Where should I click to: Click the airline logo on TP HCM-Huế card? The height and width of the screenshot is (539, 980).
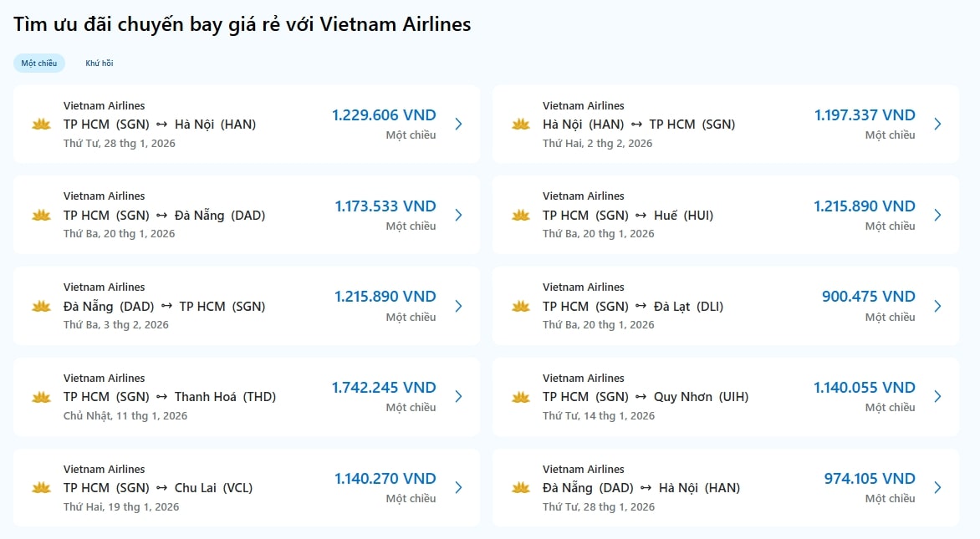pos(520,215)
